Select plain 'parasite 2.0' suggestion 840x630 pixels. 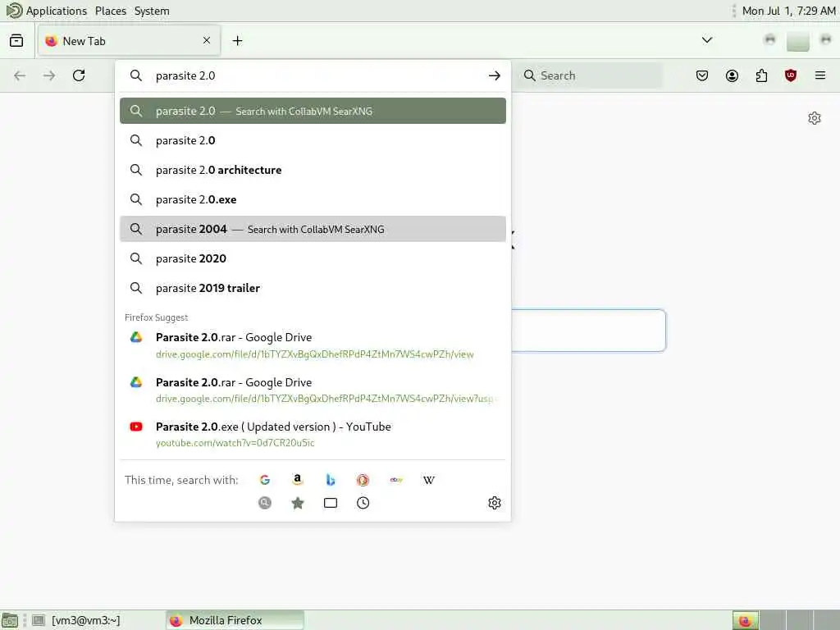click(313, 140)
